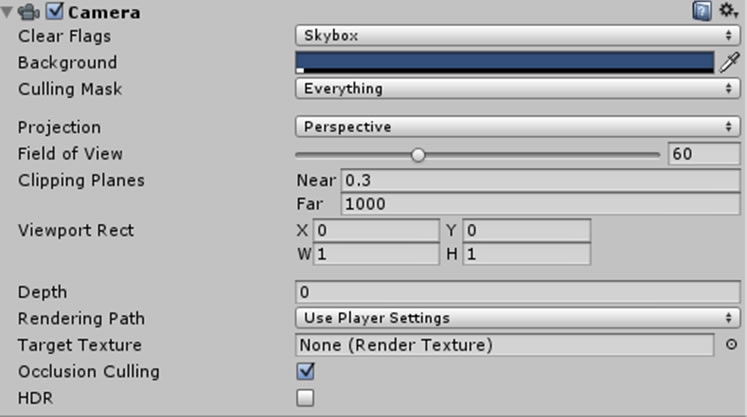Open the Projection Perspective dropdown

[518, 127]
